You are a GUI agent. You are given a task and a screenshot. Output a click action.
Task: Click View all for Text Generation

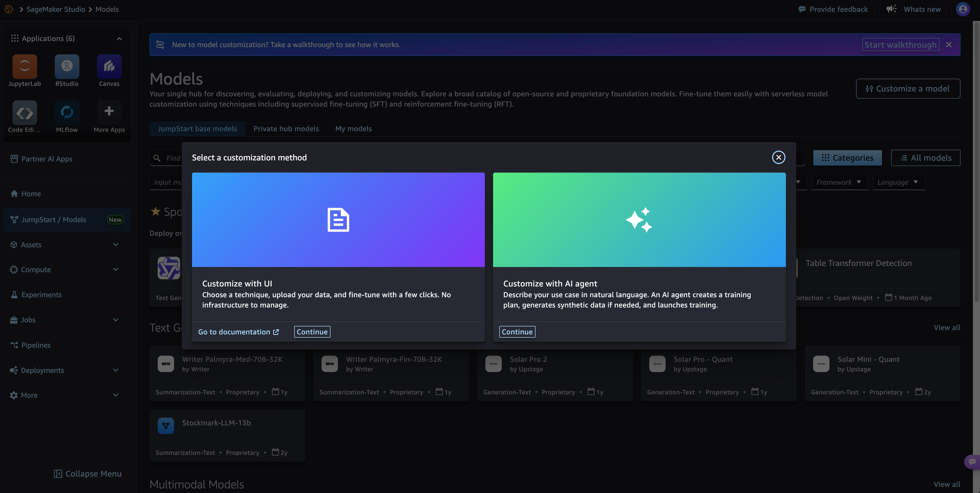[946, 327]
